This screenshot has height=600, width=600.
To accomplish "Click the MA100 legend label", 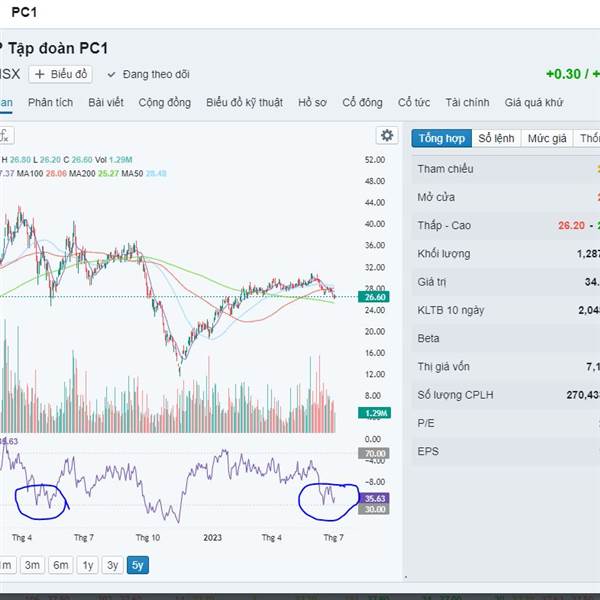I will 30,174.
